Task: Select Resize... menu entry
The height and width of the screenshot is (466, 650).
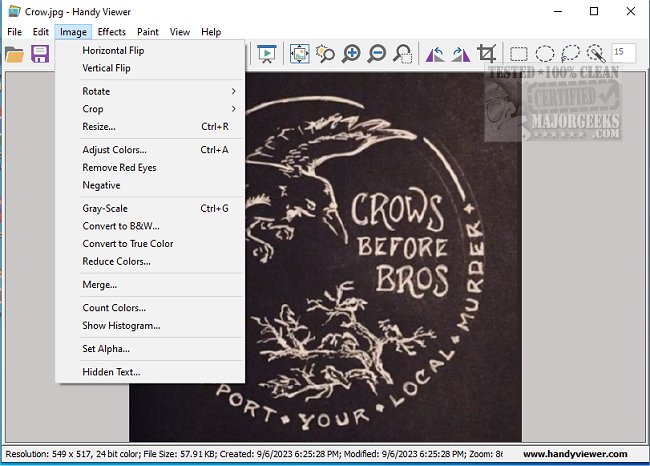Action: (x=150, y=126)
